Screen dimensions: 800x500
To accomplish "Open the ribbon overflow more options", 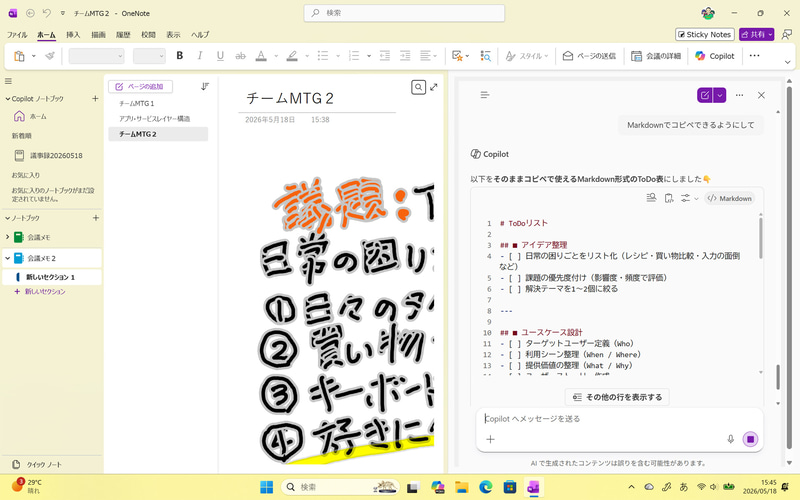I will (x=755, y=56).
